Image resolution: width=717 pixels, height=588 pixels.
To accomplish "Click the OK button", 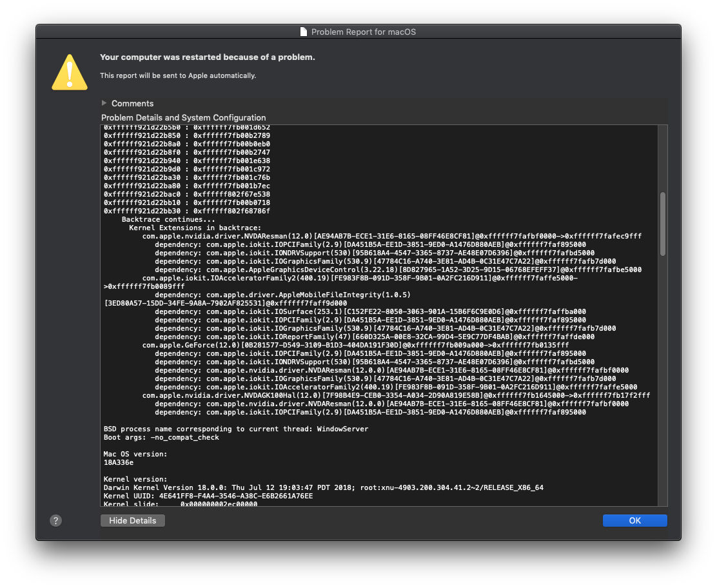I will tap(634, 520).
